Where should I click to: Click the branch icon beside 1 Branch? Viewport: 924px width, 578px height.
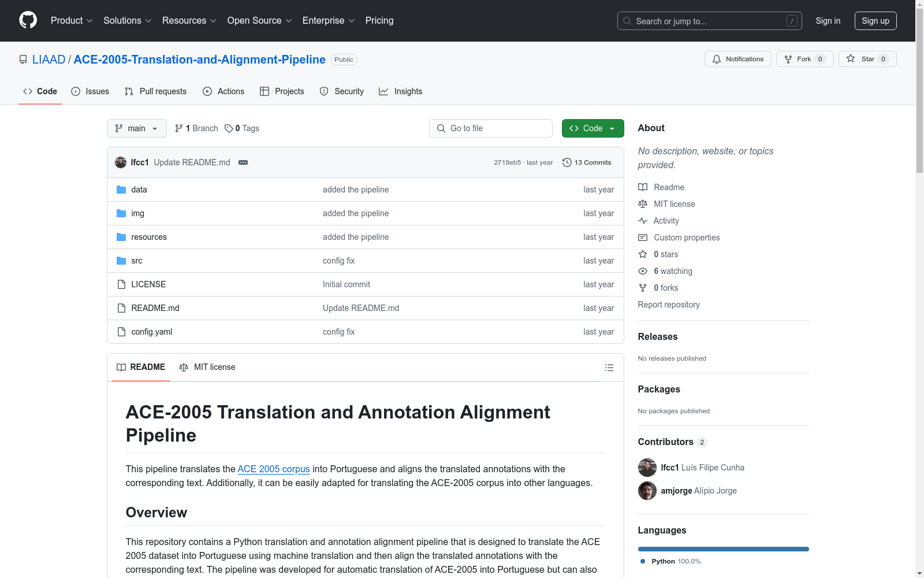(179, 128)
